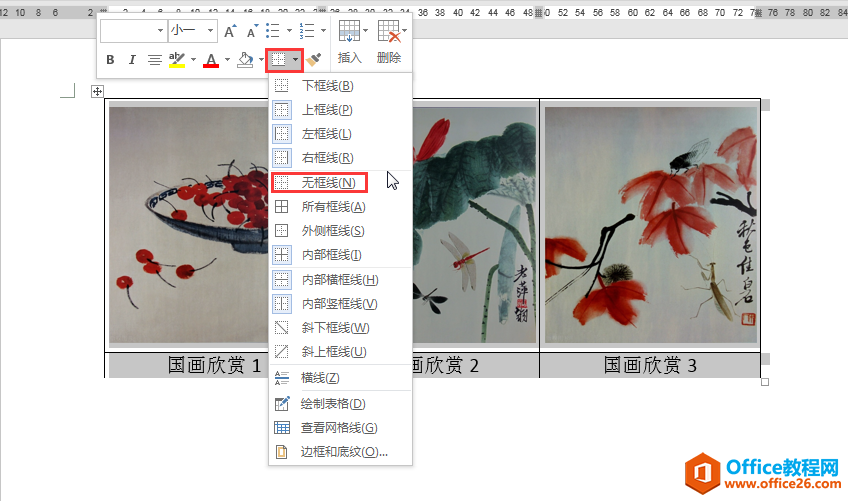Click the paragraph alignment icon
Screen dimensions: 848x501
tap(155, 60)
